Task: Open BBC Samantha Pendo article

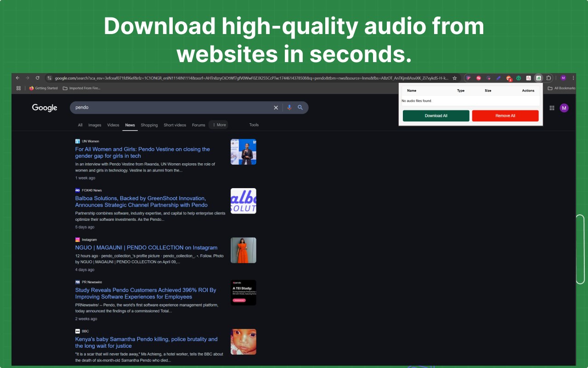Action: (x=147, y=342)
